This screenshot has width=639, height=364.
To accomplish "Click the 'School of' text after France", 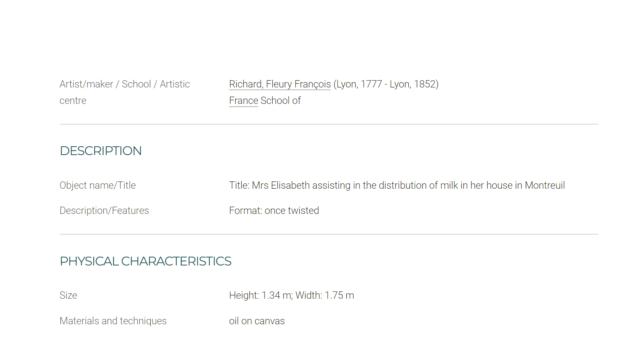I will 281,100.
